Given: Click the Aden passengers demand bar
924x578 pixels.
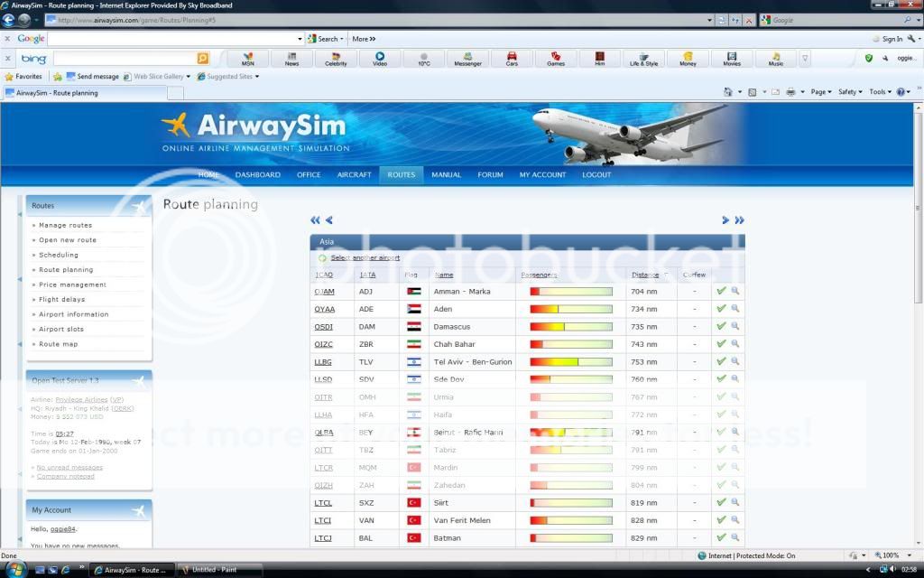Looking at the screenshot, I should coord(570,309).
